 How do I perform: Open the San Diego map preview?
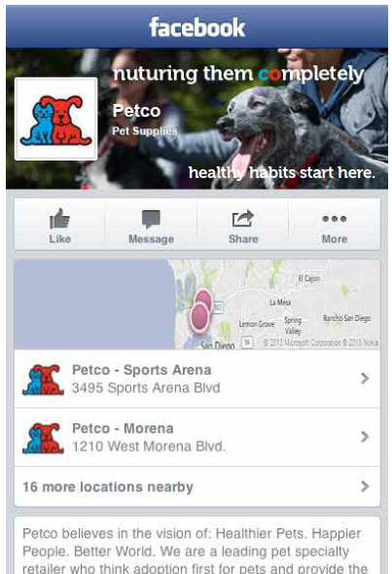[196, 305]
